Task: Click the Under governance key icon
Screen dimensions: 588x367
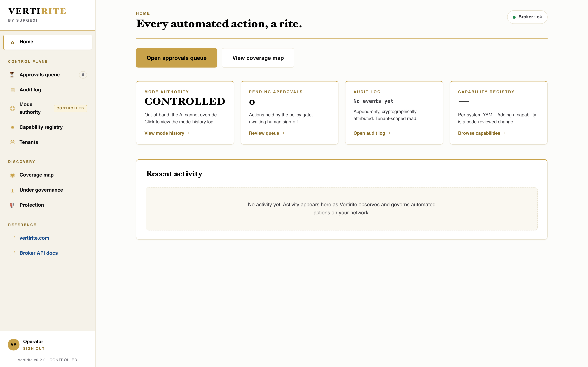Action: point(12,190)
